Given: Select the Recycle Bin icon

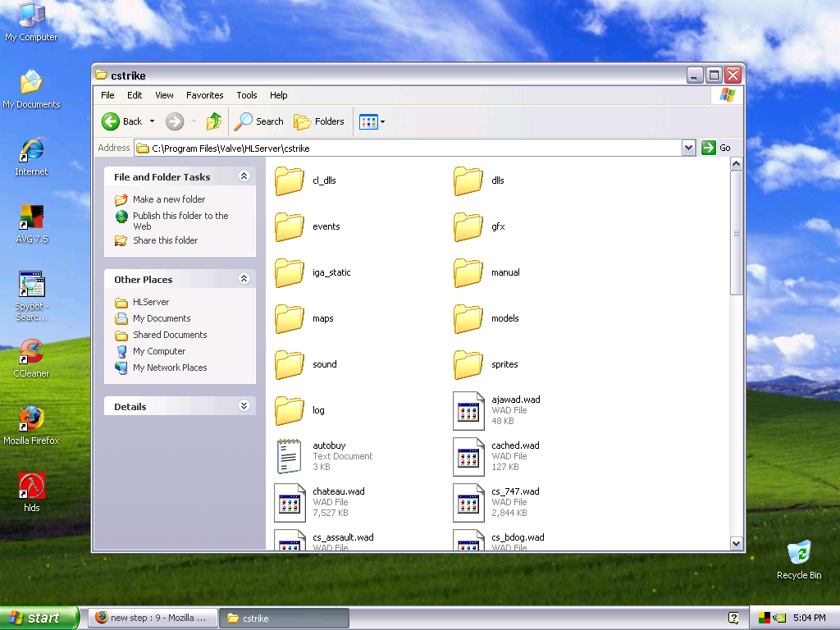Looking at the screenshot, I should (799, 553).
